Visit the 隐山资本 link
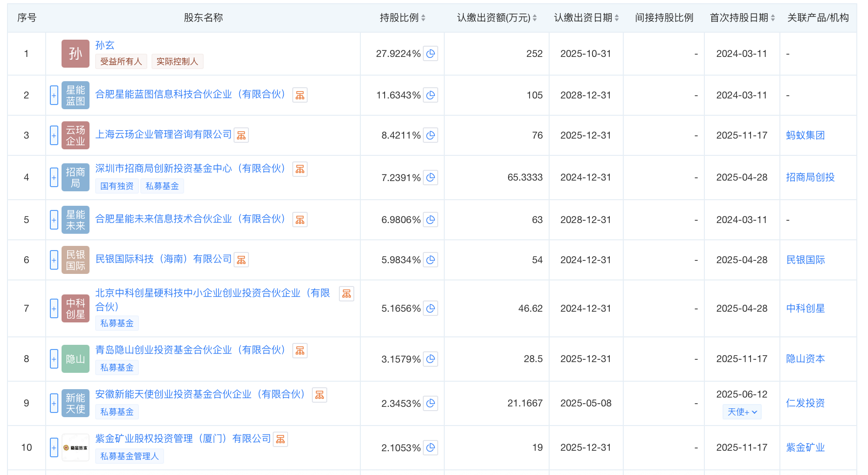The height and width of the screenshot is (475, 868). (805, 358)
